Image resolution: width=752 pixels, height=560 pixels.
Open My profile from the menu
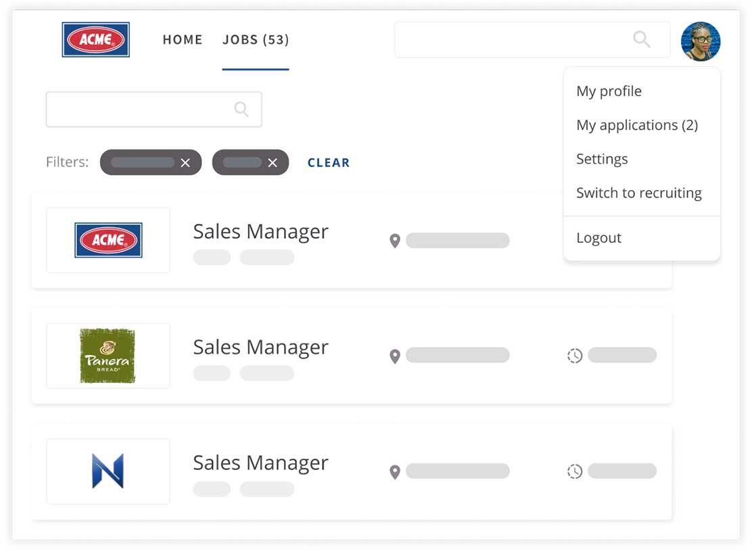[609, 91]
